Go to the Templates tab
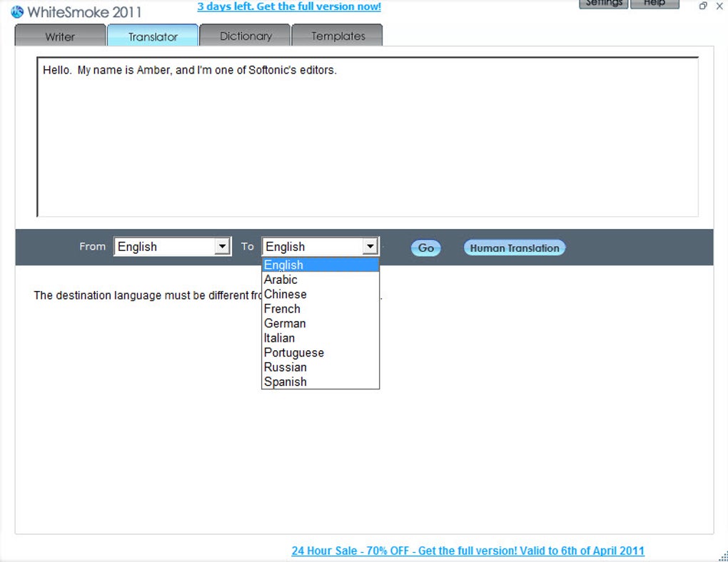Screen dimensions: 728x562 click(x=338, y=36)
